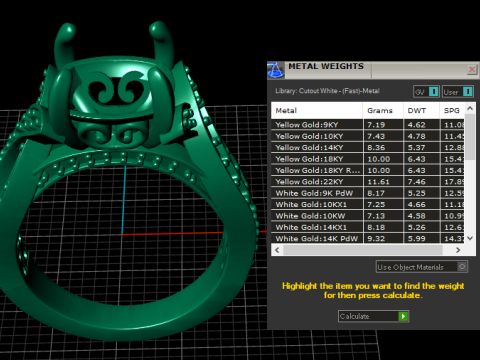Click the table down scroll arrow

point(470,238)
